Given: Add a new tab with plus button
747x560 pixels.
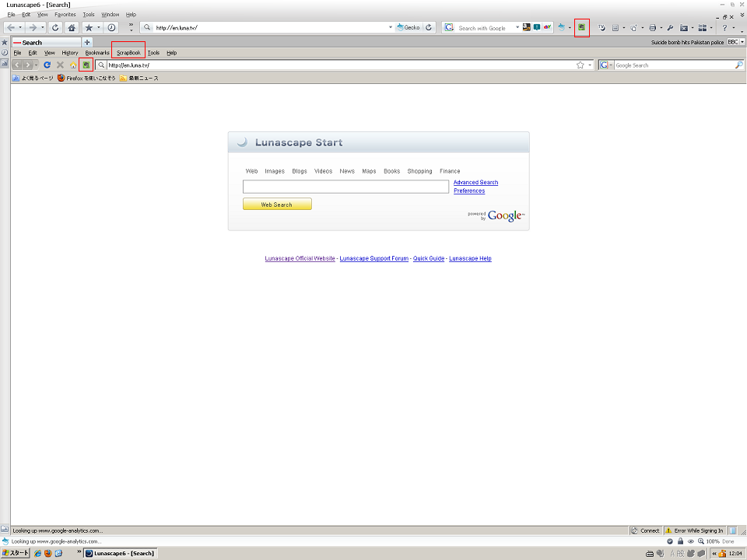Looking at the screenshot, I should click(x=87, y=42).
